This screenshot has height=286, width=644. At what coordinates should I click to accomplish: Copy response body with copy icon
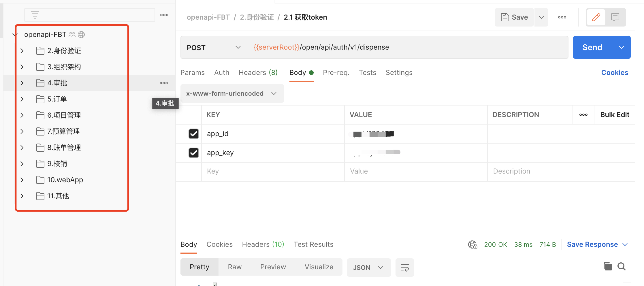click(607, 266)
